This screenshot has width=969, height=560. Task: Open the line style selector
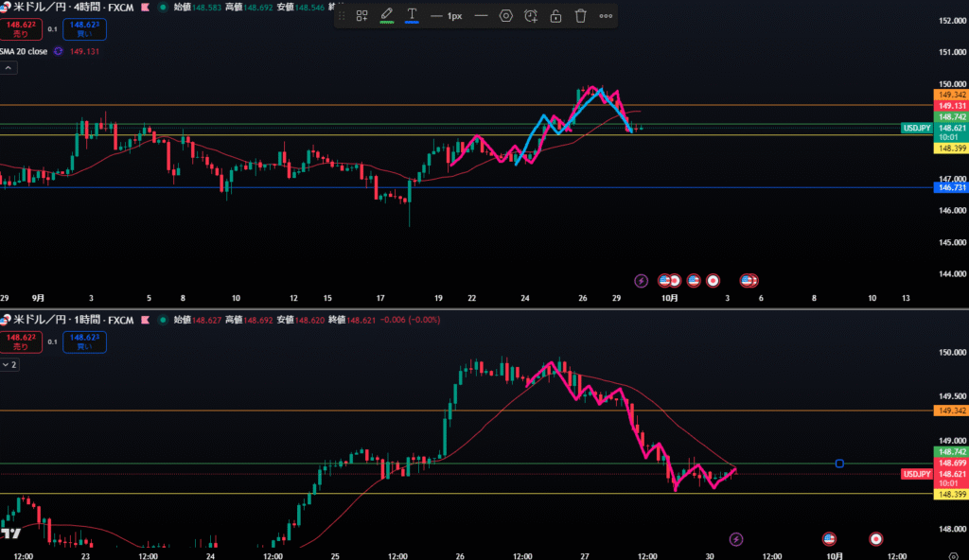coord(481,16)
